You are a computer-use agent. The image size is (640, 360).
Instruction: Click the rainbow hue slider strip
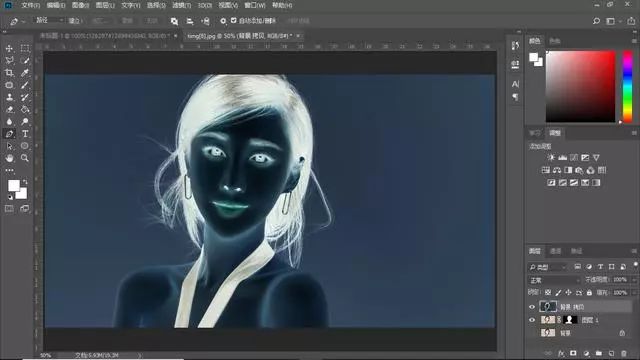[627, 87]
